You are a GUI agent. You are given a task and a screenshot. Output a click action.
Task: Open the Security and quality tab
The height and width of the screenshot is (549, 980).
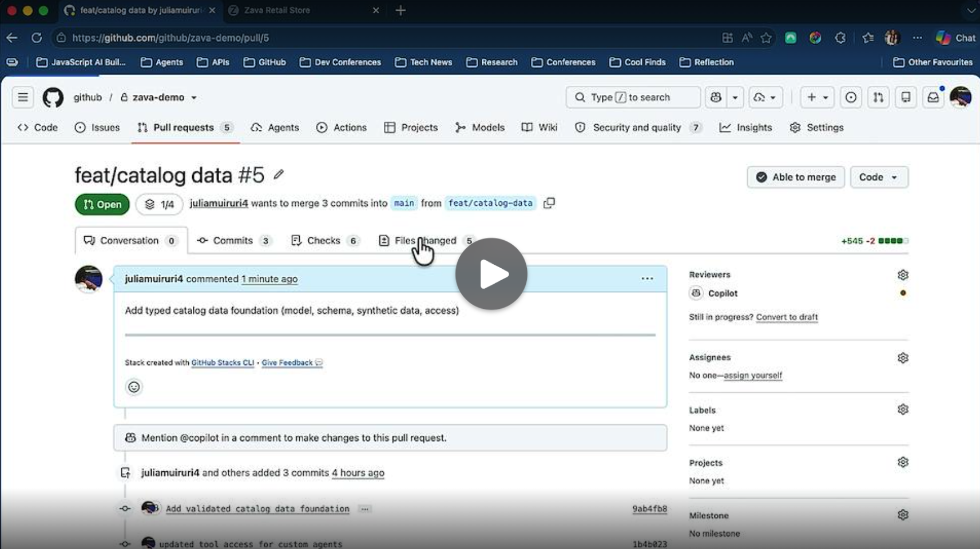pyautogui.click(x=638, y=128)
